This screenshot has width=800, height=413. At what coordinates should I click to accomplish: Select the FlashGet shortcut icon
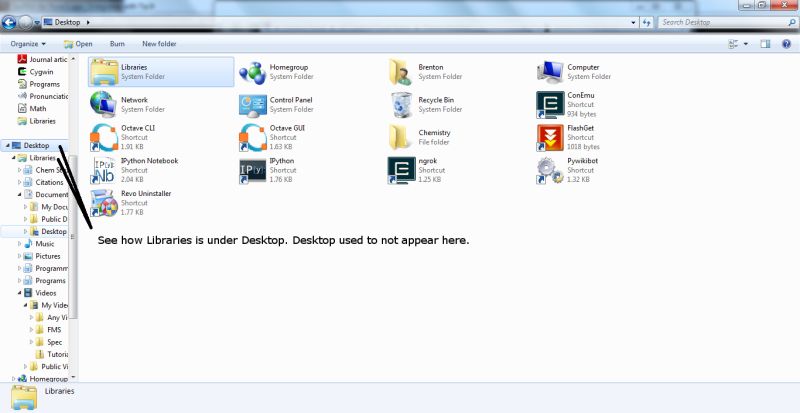[550, 137]
